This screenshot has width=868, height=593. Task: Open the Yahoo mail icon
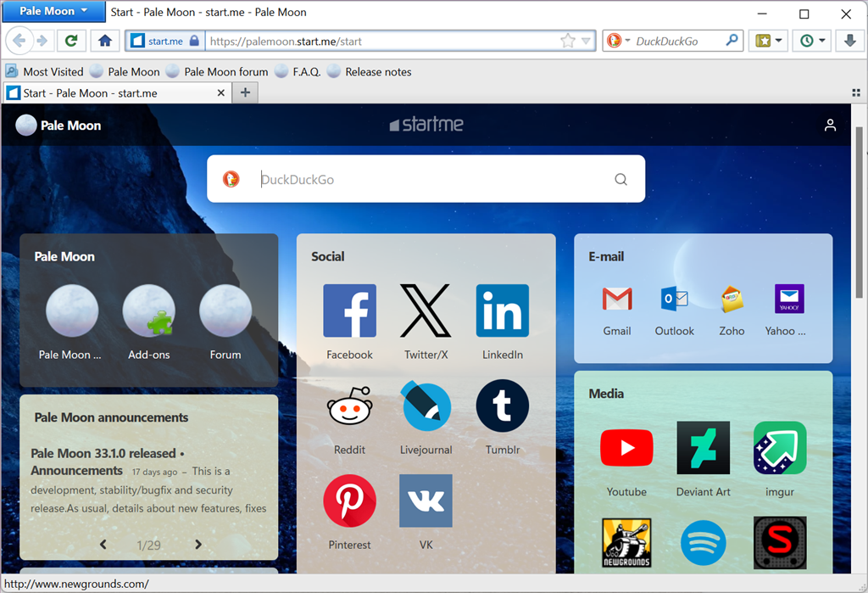pyautogui.click(x=789, y=299)
